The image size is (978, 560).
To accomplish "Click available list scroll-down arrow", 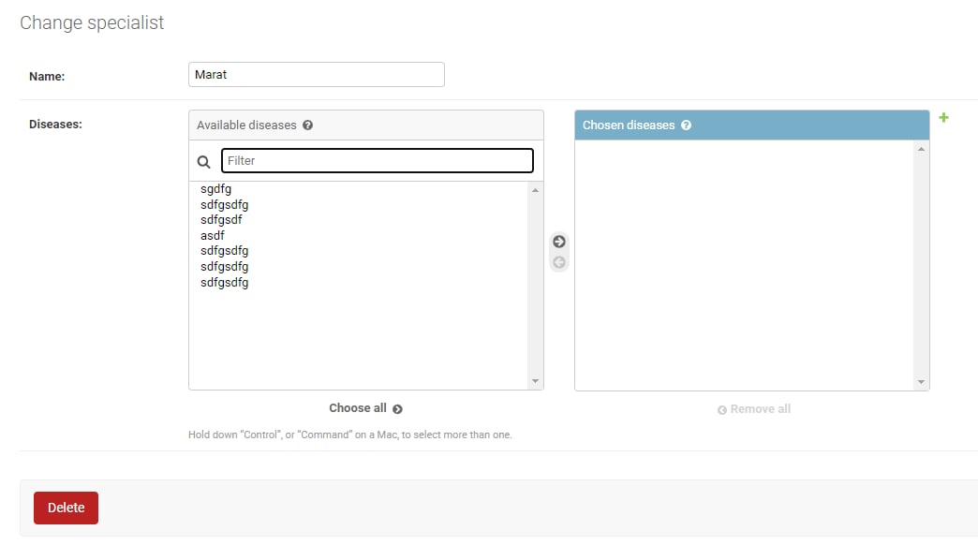I will (535, 381).
